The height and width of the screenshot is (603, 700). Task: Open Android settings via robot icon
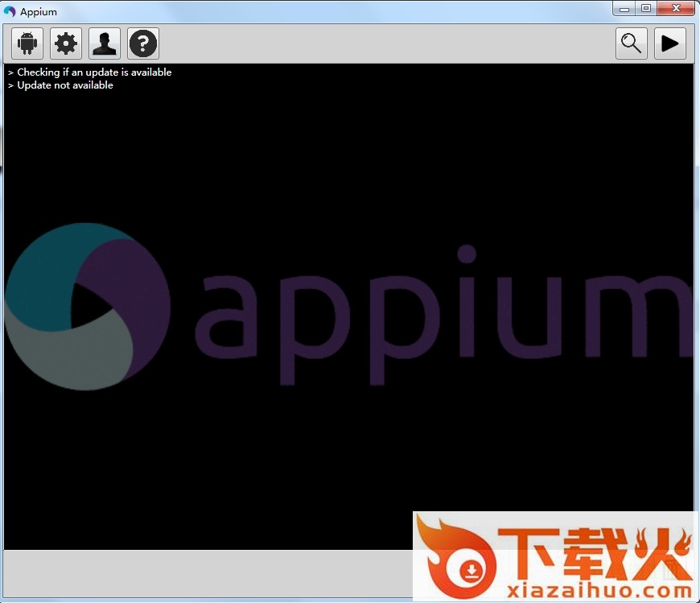pyautogui.click(x=27, y=43)
